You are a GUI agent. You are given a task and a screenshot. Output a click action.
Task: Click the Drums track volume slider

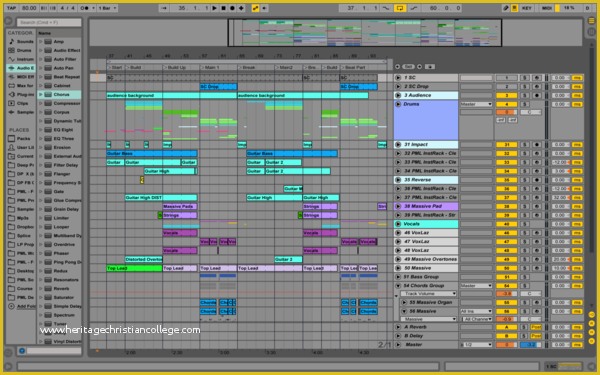pos(507,112)
